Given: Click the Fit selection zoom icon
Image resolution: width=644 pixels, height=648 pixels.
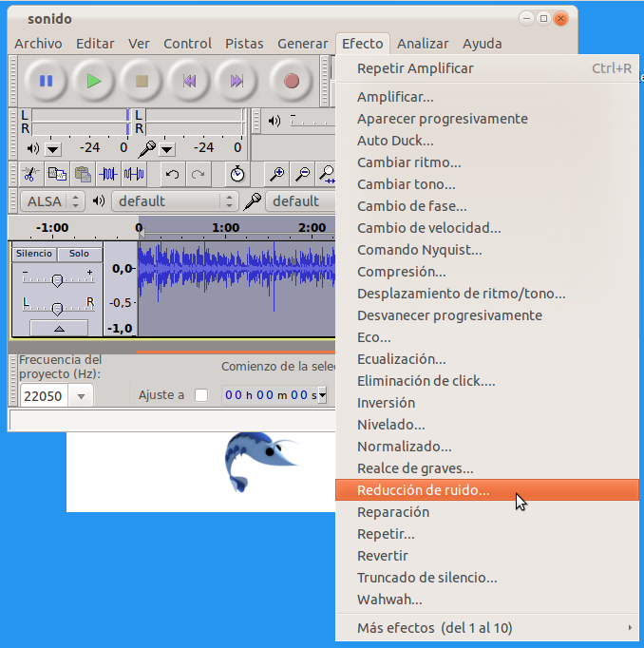Looking at the screenshot, I should click(327, 174).
